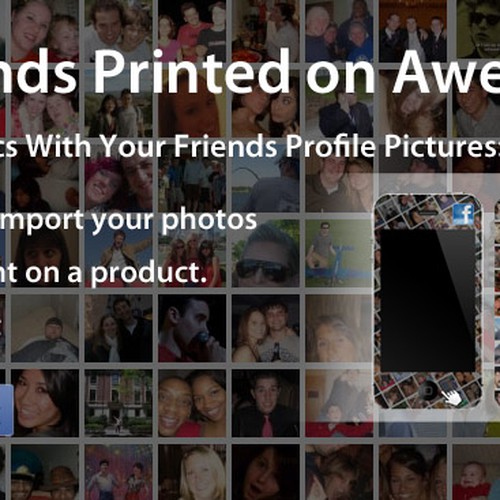Click the Facebook logo on the phone case
This screenshot has width=500, height=500.
coord(464,214)
